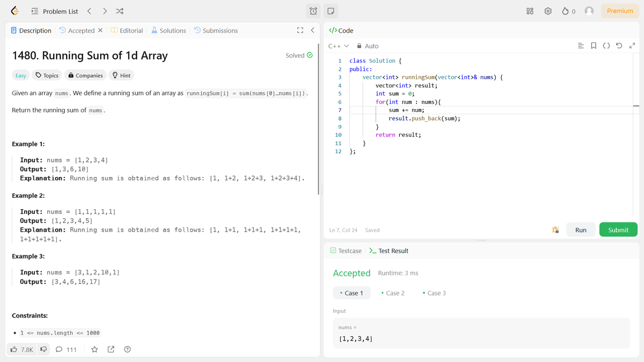
Task: Open the LeetCode home logo
Action: [14, 11]
